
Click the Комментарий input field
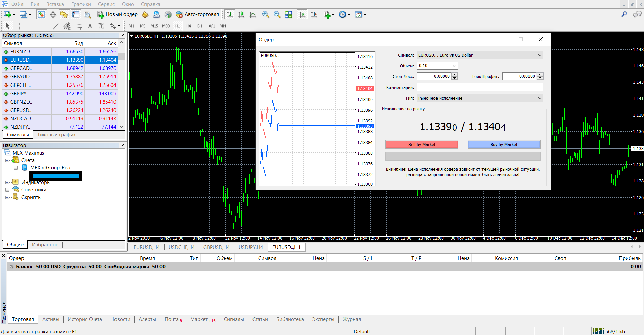480,87
